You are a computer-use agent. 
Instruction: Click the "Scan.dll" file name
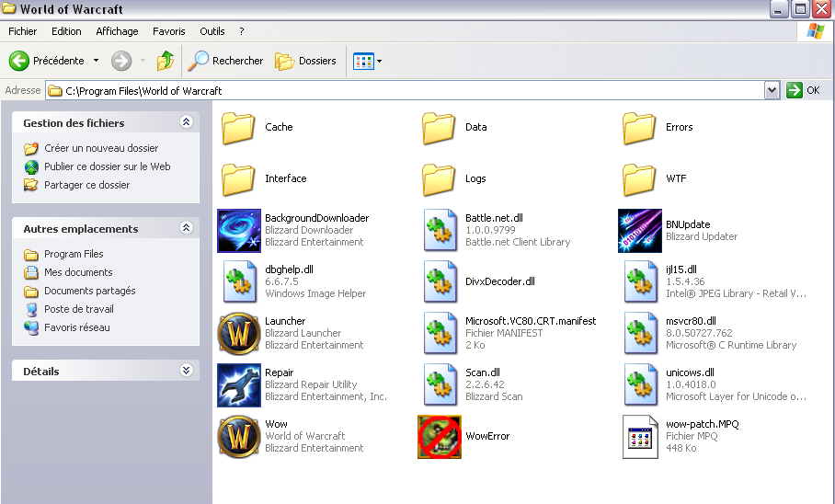click(x=483, y=372)
